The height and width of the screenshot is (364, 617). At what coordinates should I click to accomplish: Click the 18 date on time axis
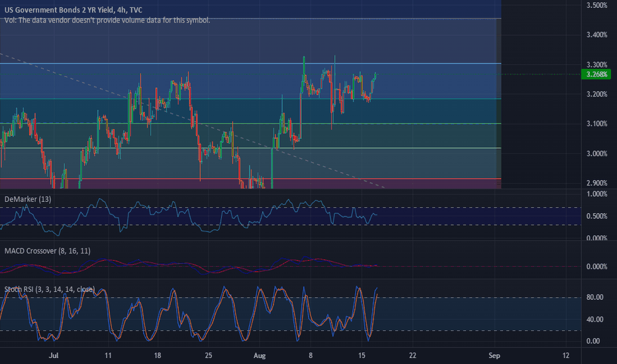(158, 355)
